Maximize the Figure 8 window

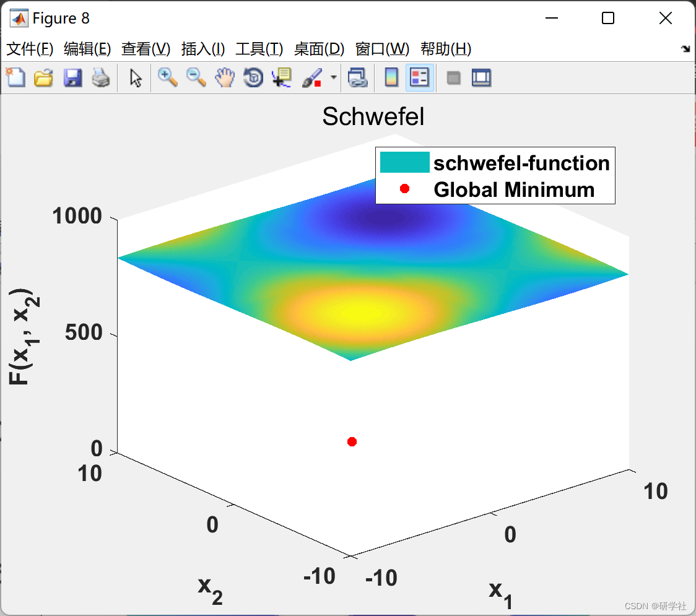point(607,18)
